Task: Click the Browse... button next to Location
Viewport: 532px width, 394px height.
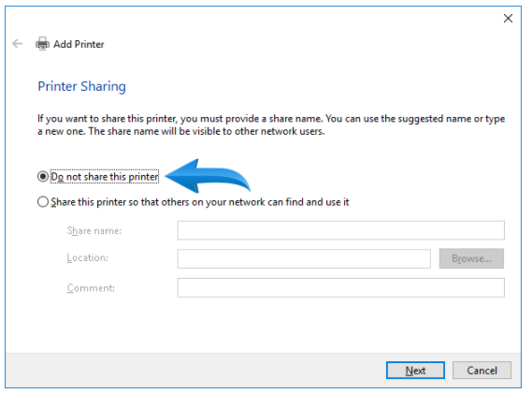Action: 471,258
